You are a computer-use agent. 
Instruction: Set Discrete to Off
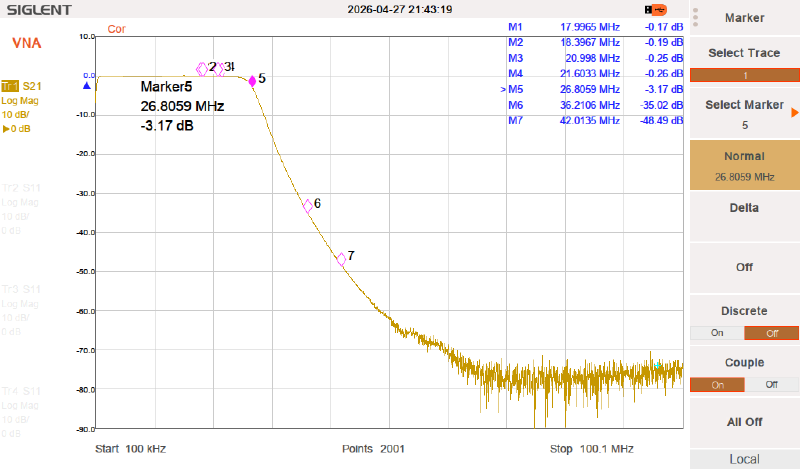(x=771, y=333)
